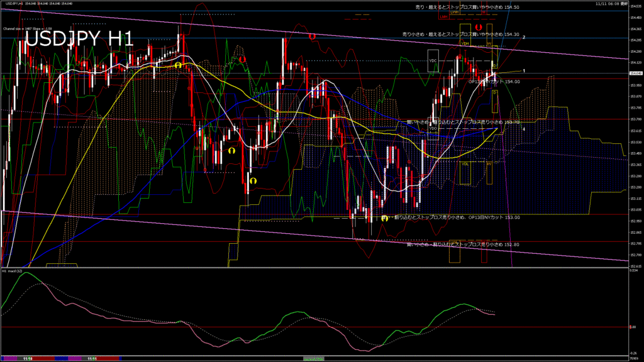Select the W box label next to YDH
This screenshot has width=644, height=362.
click(x=489, y=43)
